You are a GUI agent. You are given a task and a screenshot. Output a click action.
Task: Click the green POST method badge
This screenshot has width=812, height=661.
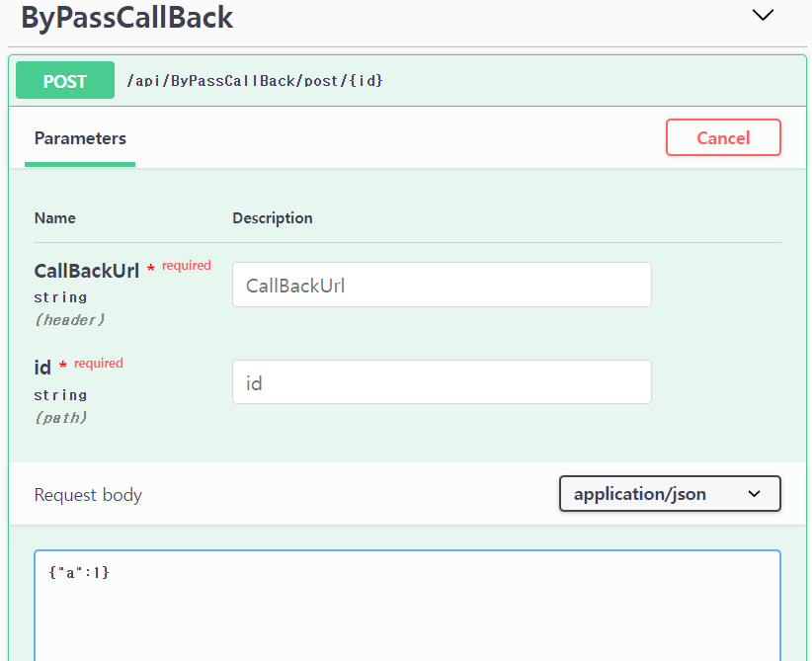click(x=65, y=81)
